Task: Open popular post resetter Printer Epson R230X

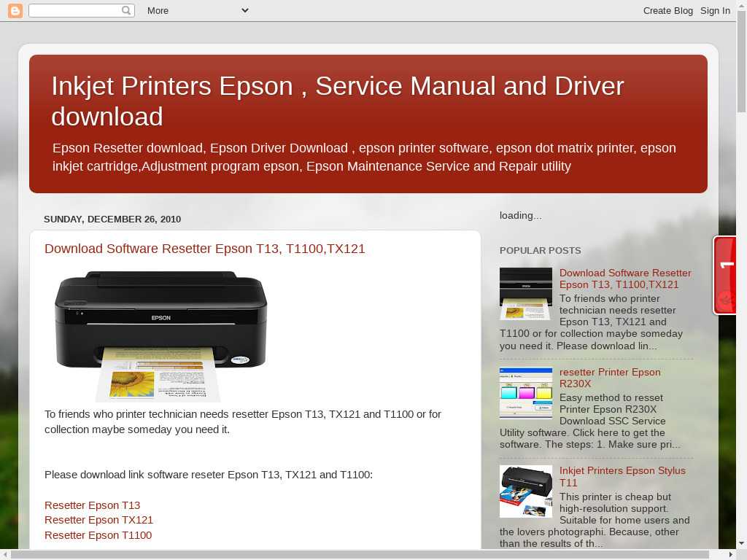Action: (610, 378)
